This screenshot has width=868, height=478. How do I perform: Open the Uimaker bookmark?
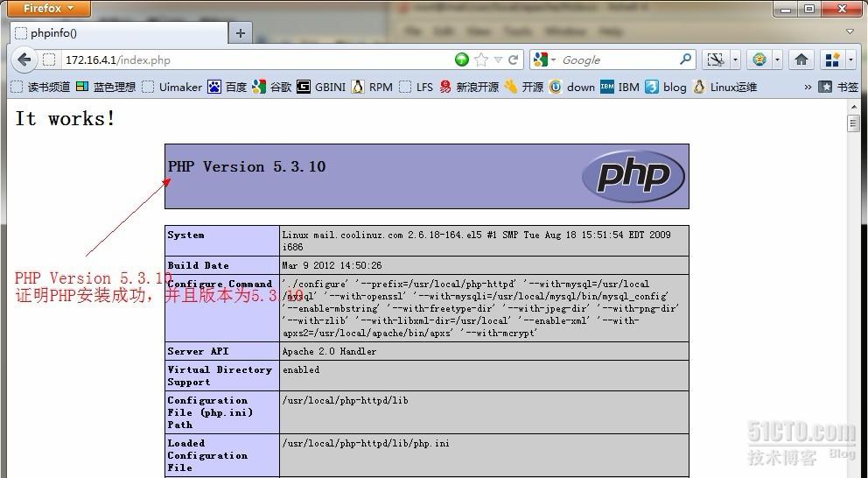pyautogui.click(x=172, y=87)
